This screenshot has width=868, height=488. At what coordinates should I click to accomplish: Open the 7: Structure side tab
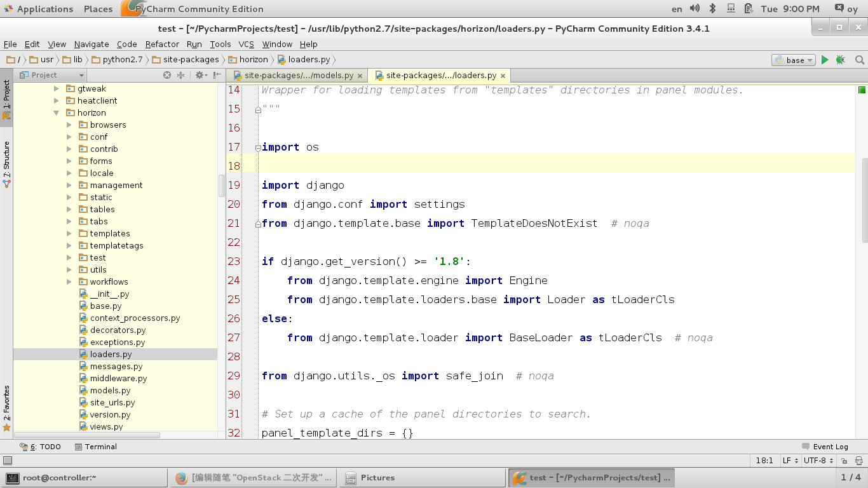point(7,164)
